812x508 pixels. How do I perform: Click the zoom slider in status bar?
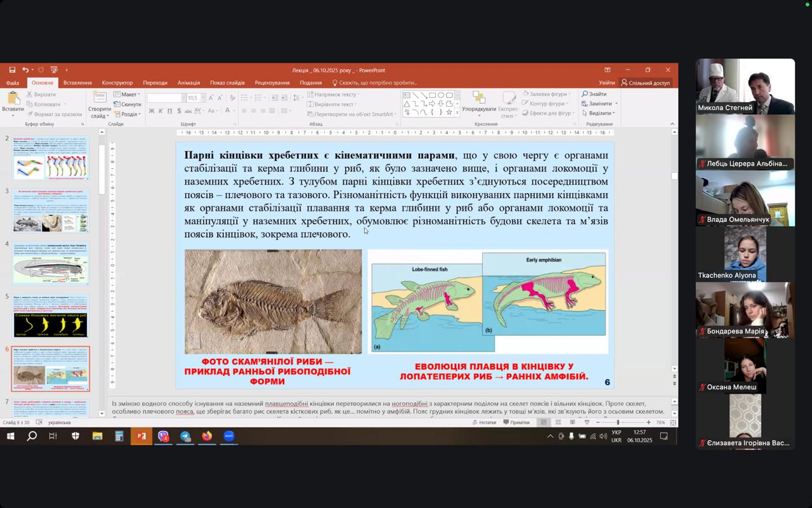617,422
